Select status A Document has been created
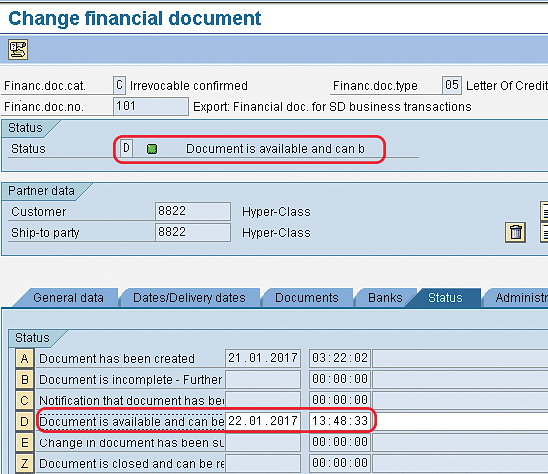 (x=24, y=359)
